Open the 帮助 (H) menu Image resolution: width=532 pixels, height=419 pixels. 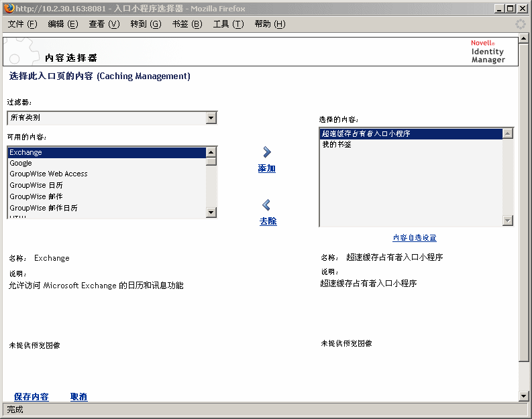[x=270, y=24]
